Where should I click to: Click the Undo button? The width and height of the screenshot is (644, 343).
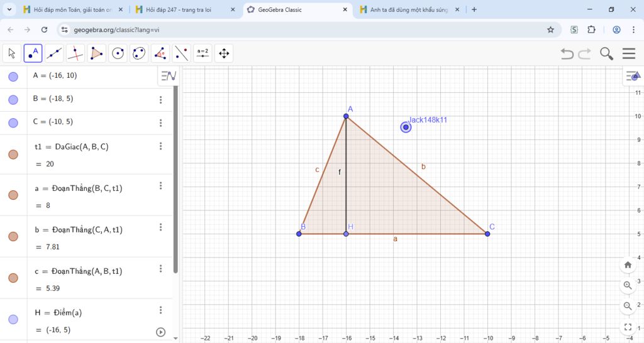(567, 53)
